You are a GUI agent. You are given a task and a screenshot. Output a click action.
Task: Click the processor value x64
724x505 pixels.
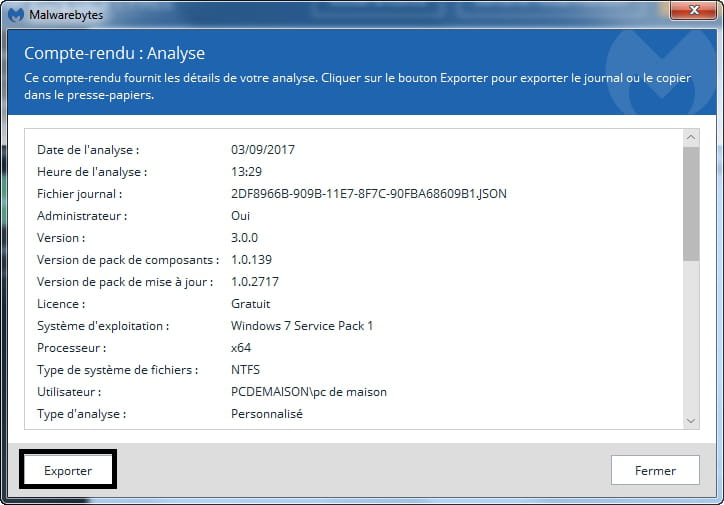point(241,348)
